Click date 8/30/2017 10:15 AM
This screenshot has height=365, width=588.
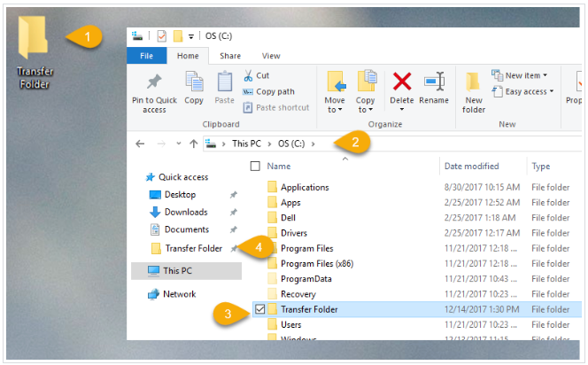(482, 187)
